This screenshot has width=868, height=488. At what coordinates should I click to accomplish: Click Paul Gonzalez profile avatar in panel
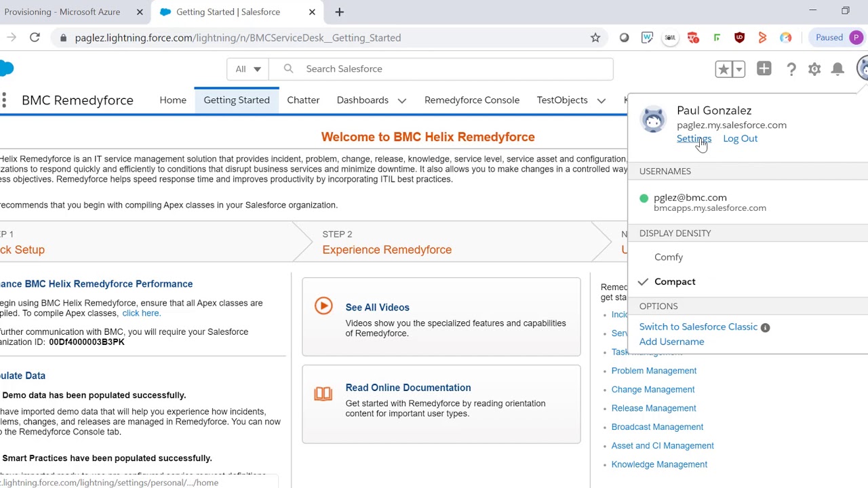[653, 119]
